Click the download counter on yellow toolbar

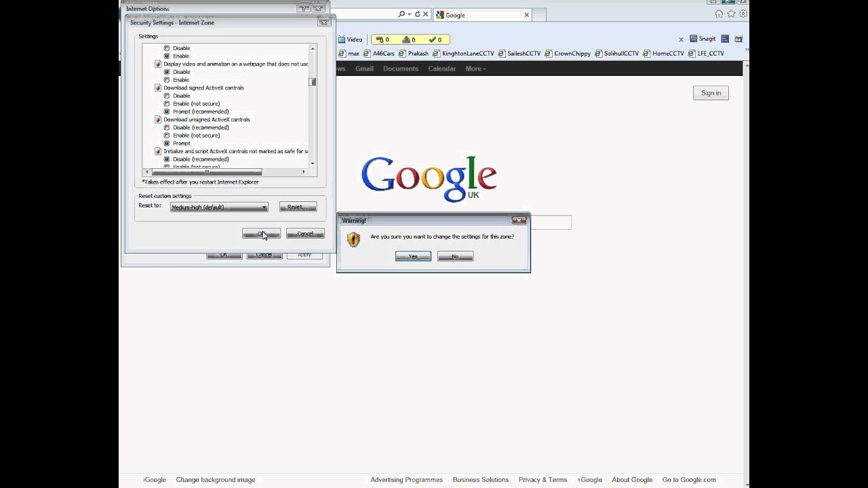(x=408, y=39)
